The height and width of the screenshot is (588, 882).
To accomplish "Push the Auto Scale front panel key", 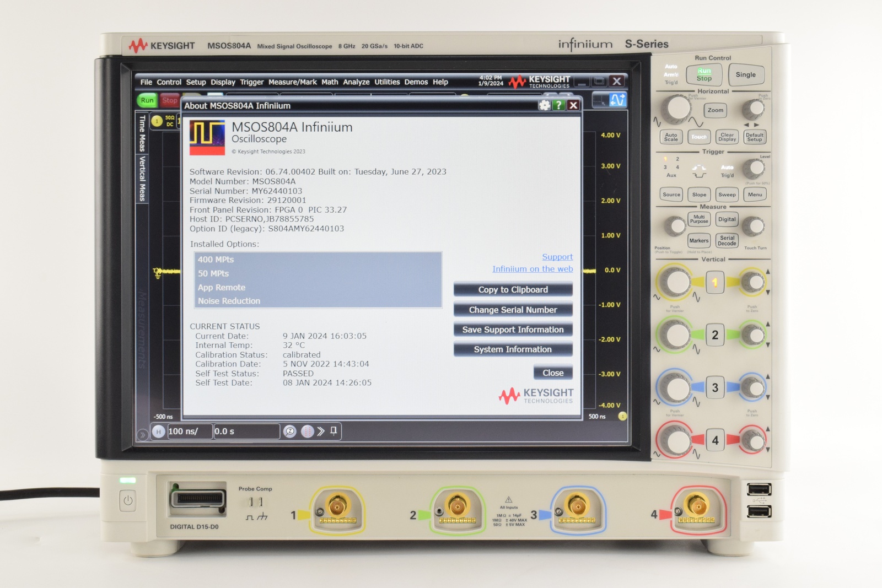I will tap(671, 137).
